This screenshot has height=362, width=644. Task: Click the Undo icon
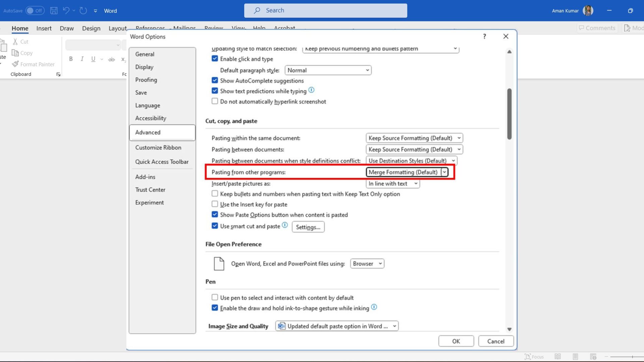pyautogui.click(x=66, y=10)
